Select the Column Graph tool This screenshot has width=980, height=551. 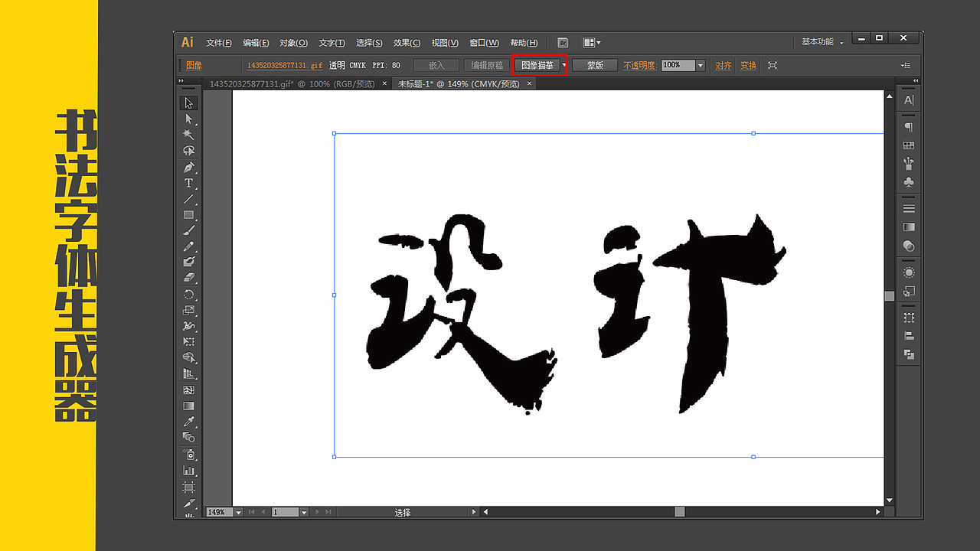coord(189,471)
